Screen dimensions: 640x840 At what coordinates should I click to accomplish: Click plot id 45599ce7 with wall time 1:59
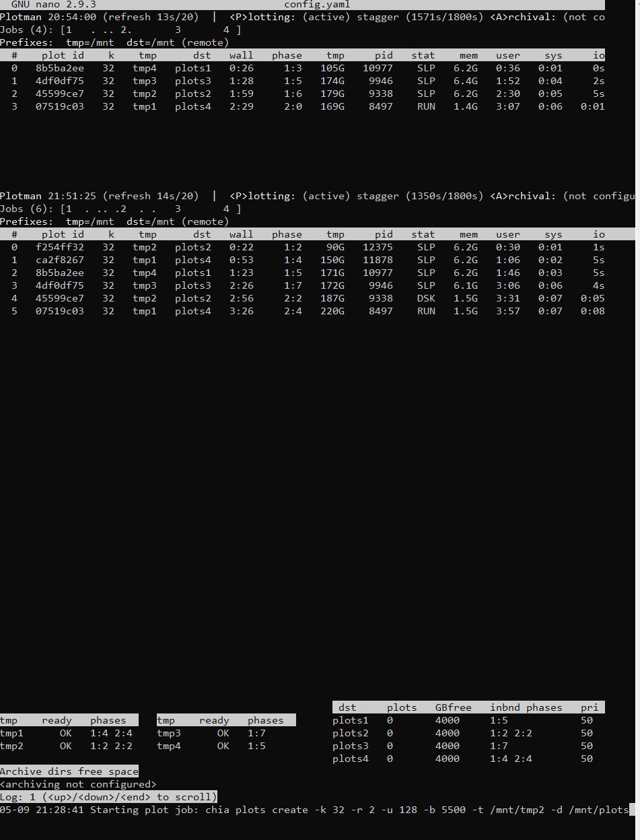coord(60,94)
